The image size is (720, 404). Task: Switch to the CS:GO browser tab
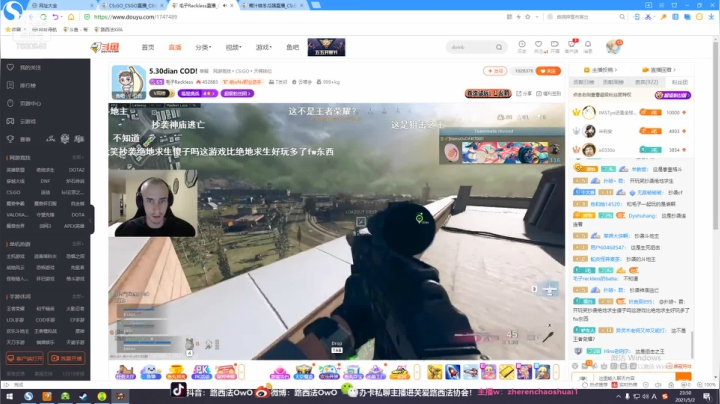tap(132, 6)
